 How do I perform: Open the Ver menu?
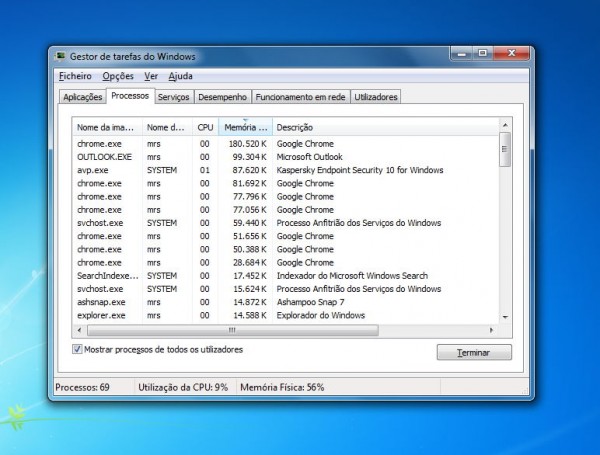151,76
